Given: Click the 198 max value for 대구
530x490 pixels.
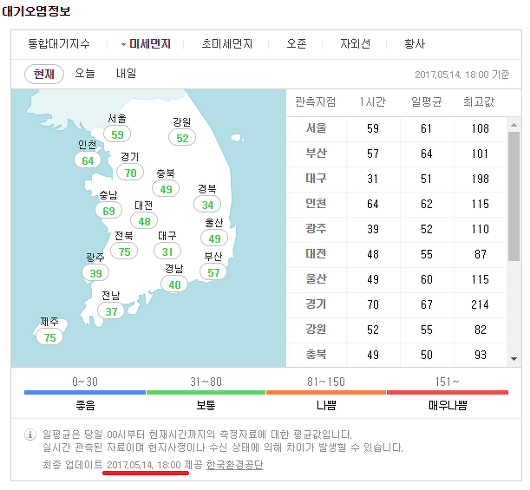Looking at the screenshot, I should (x=480, y=179).
